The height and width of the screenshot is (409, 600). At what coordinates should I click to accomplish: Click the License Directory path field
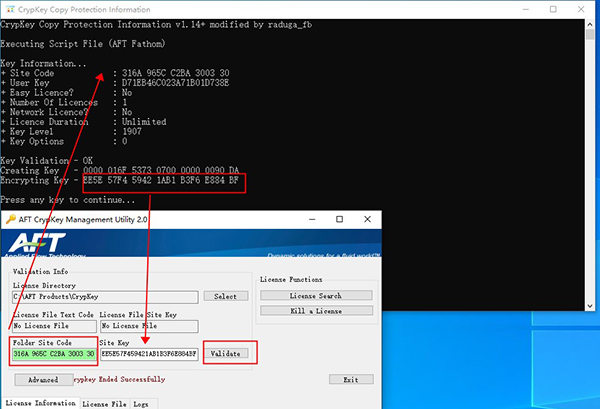pos(105,297)
